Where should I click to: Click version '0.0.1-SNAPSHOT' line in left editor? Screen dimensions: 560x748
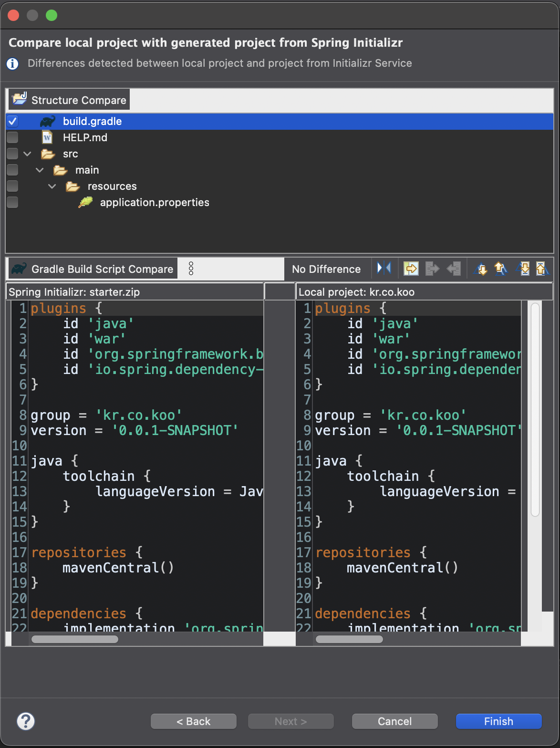click(x=135, y=430)
